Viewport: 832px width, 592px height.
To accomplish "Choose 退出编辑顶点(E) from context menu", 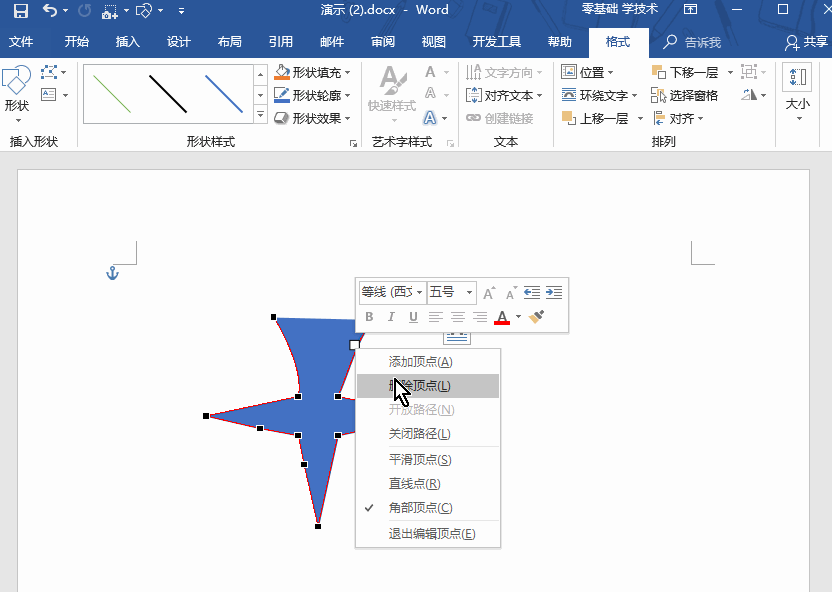I will tap(428, 534).
